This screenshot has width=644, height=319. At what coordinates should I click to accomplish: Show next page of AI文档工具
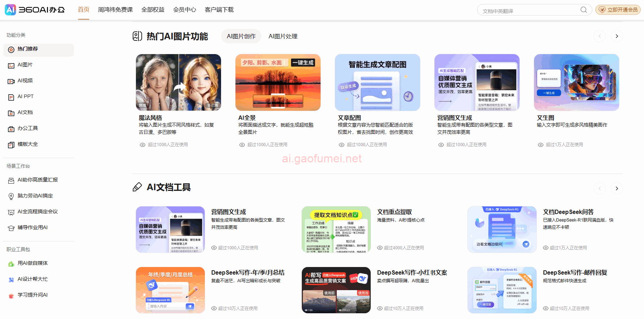click(x=617, y=188)
